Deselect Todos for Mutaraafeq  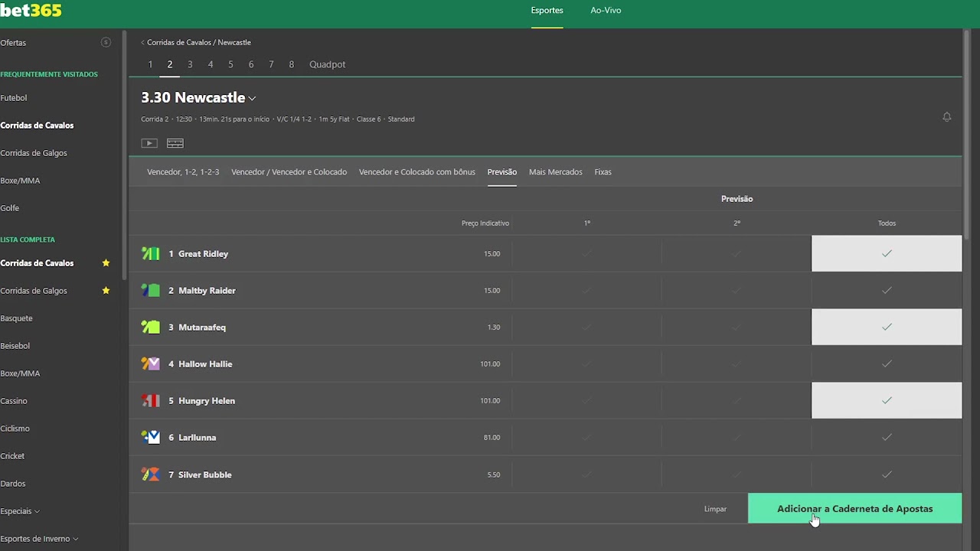click(887, 327)
